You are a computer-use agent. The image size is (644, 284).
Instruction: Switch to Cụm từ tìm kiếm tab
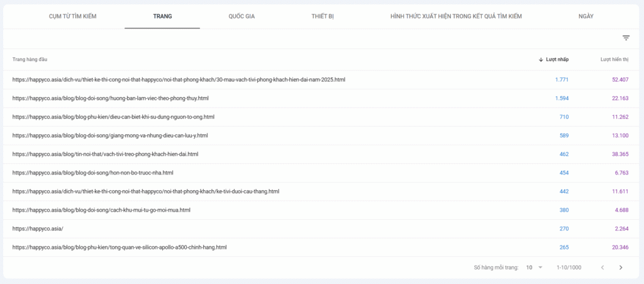click(73, 16)
